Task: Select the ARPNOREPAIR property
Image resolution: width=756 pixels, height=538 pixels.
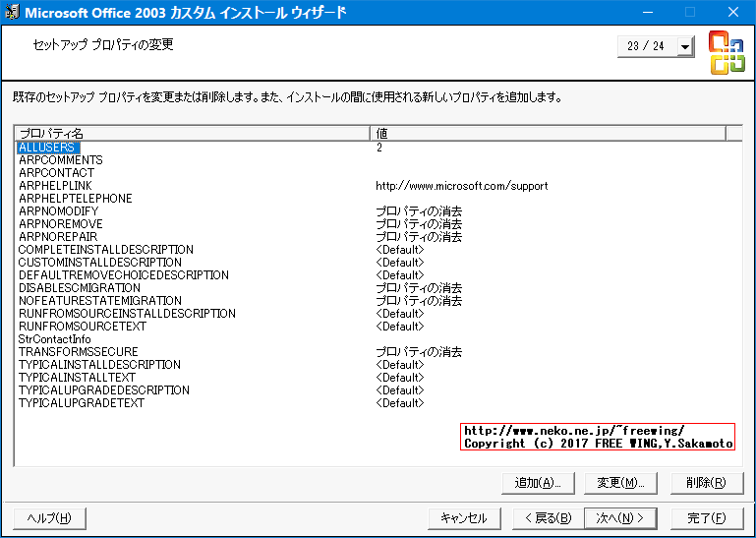Action: pos(58,236)
